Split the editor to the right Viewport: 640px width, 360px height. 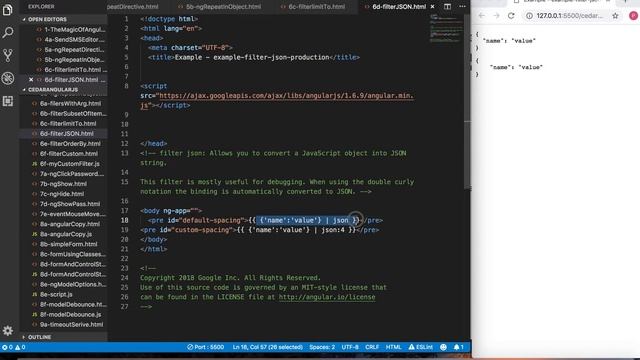(x=447, y=7)
